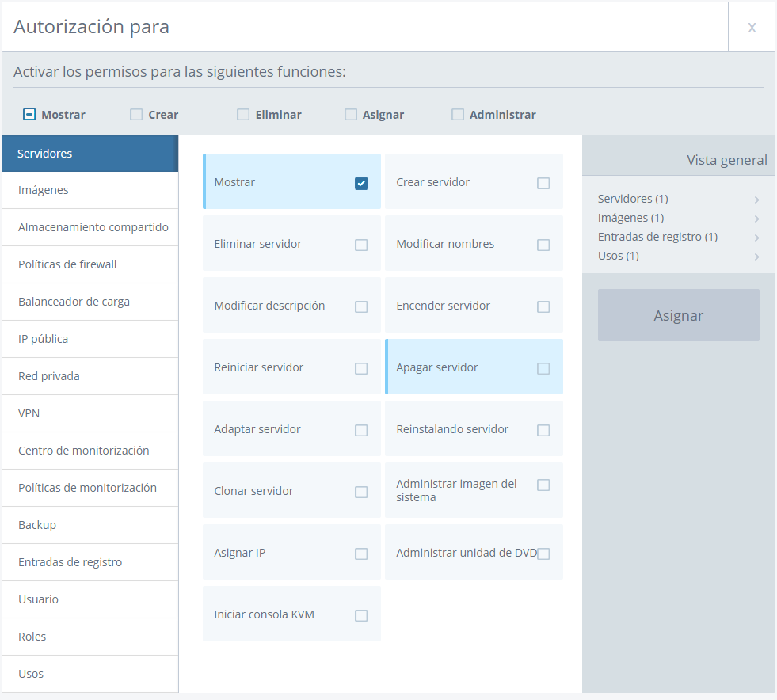Switch to Políticas de firewall category
777x700 pixels.
click(x=90, y=264)
